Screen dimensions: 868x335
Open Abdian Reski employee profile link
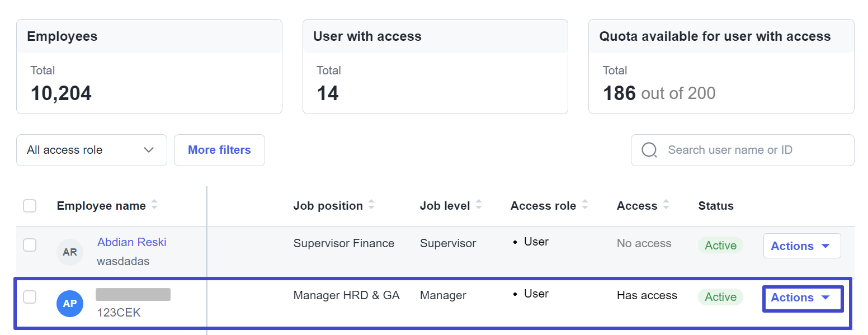tap(132, 242)
